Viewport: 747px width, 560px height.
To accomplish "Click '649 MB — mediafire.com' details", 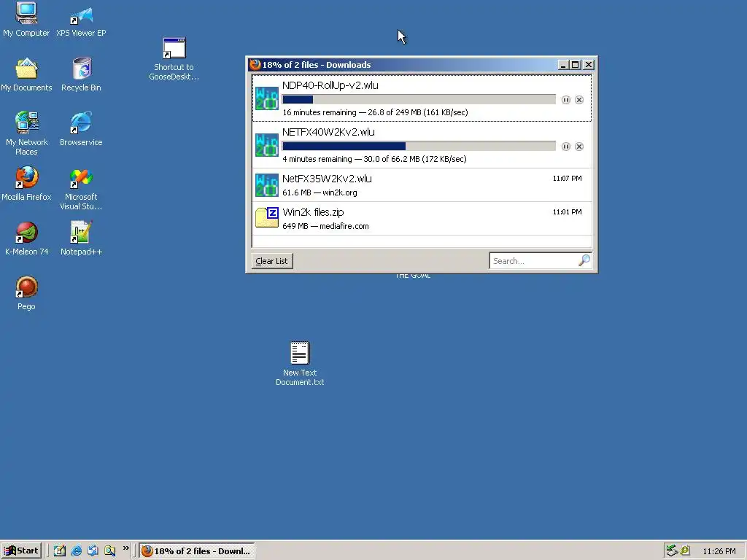I will 325,226.
